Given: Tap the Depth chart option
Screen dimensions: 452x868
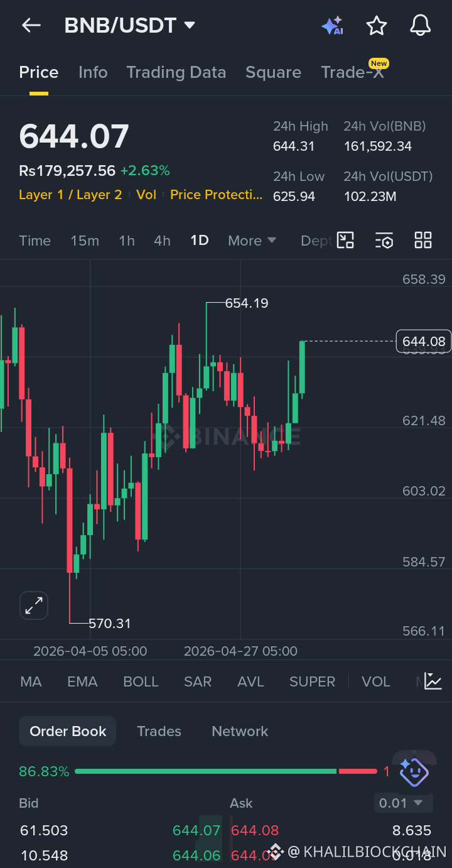Looking at the screenshot, I should [x=316, y=241].
